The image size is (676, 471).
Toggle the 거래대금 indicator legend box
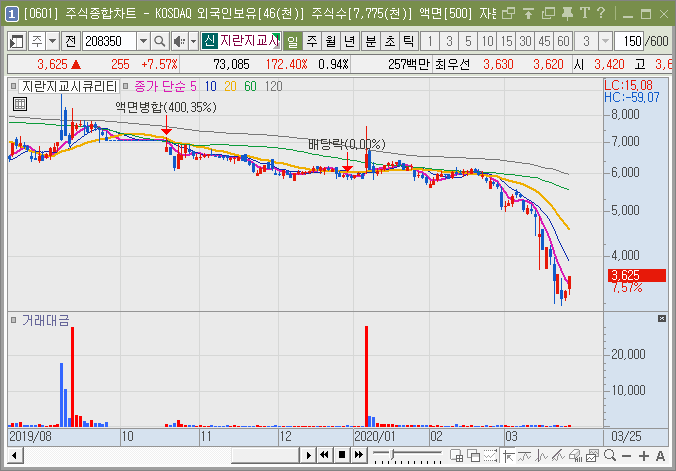(14, 320)
